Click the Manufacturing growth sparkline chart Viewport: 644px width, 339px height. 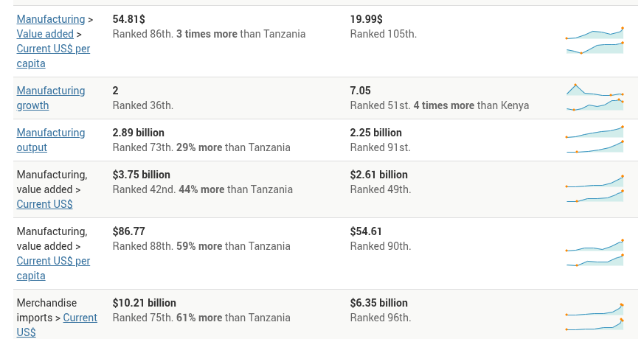point(595,98)
